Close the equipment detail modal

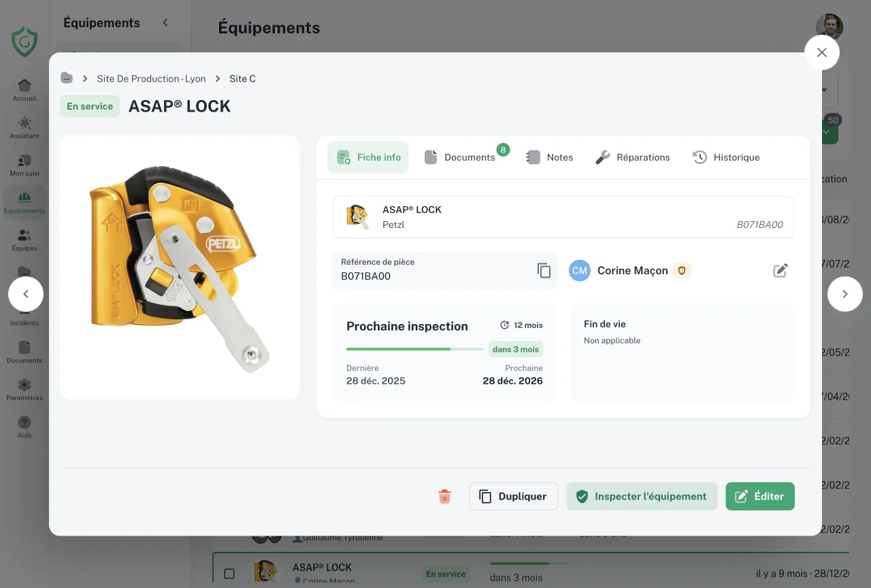click(822, 52)
